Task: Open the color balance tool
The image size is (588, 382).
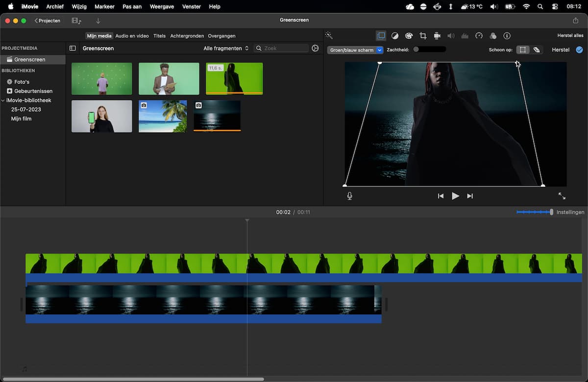Action: 395,36
